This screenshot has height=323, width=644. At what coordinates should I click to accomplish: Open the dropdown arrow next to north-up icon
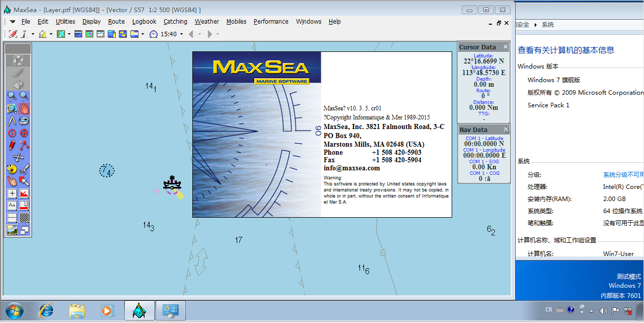33,34
